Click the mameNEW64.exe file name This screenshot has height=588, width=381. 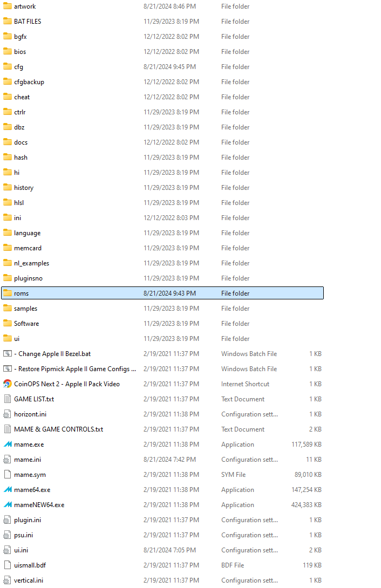coord(39,505)
